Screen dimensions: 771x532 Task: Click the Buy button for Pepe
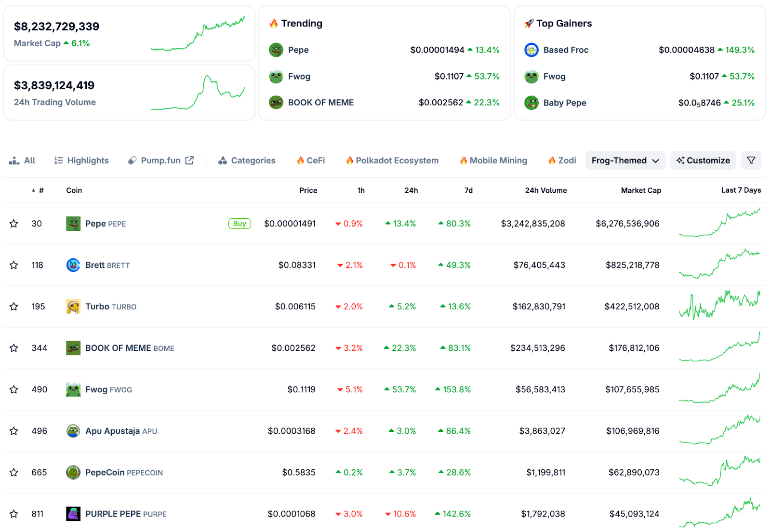[x=239, y=224]
